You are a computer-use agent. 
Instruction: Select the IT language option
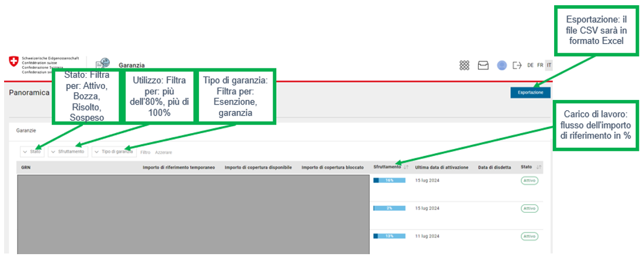pos(549,65)
